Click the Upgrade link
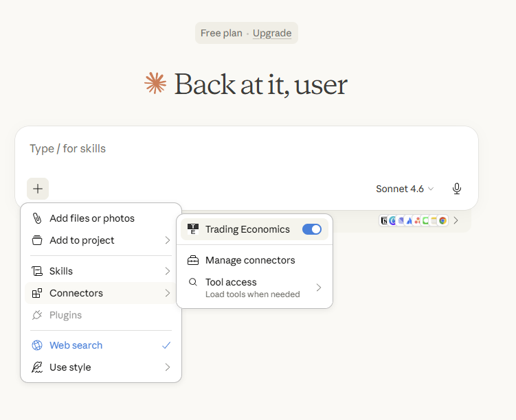 point(272,33)
